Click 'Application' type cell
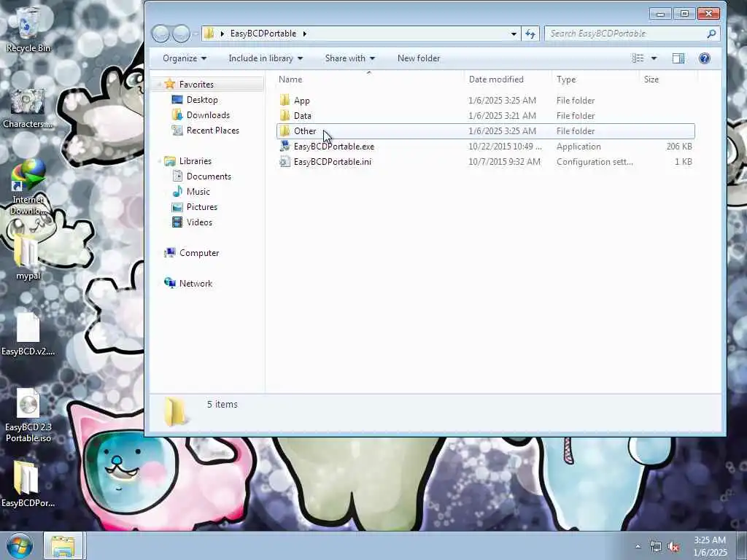The image size is (747, 560). pyautogui.click(x=578, y=147)
